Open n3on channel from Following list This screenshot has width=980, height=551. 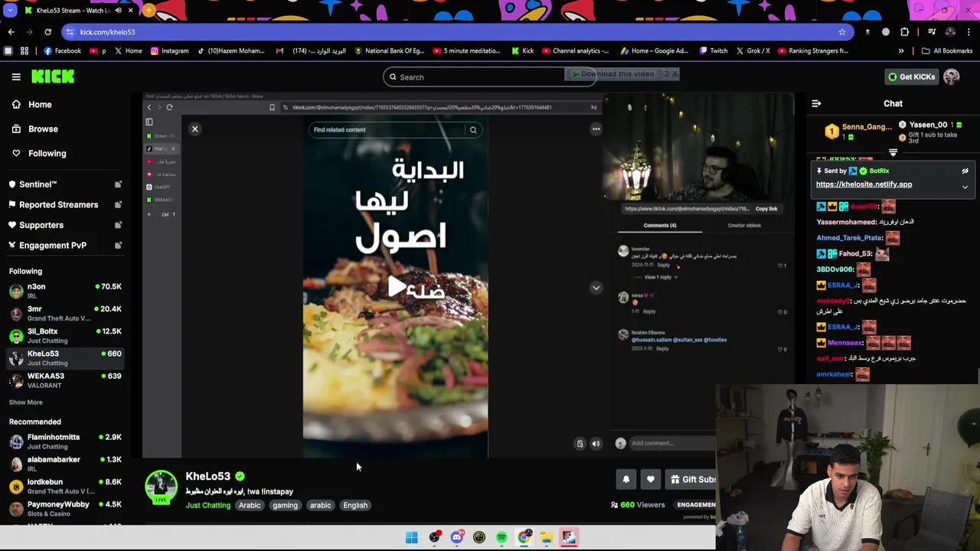click(x=65, y=291)
